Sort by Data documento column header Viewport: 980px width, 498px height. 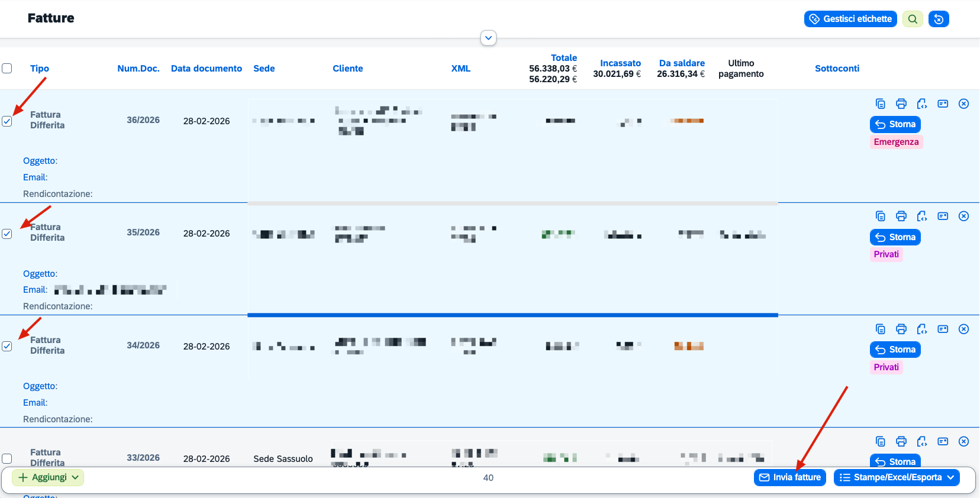(207, 69)
